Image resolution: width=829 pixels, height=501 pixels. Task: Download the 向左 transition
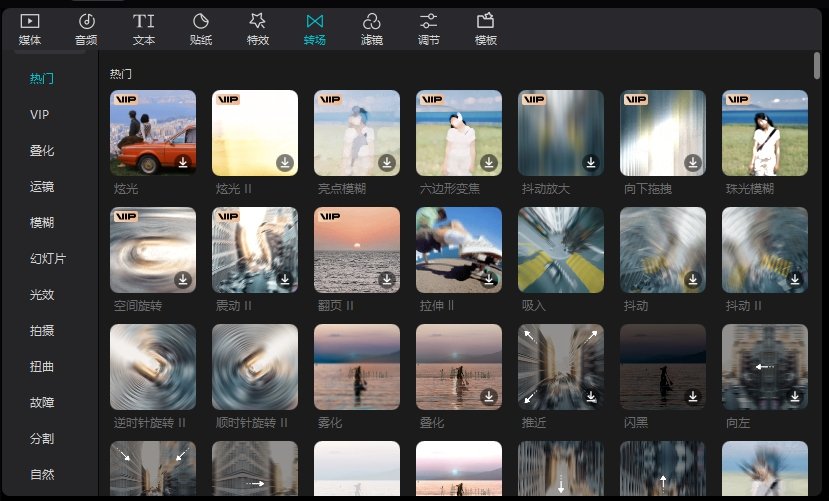(795, 396)
